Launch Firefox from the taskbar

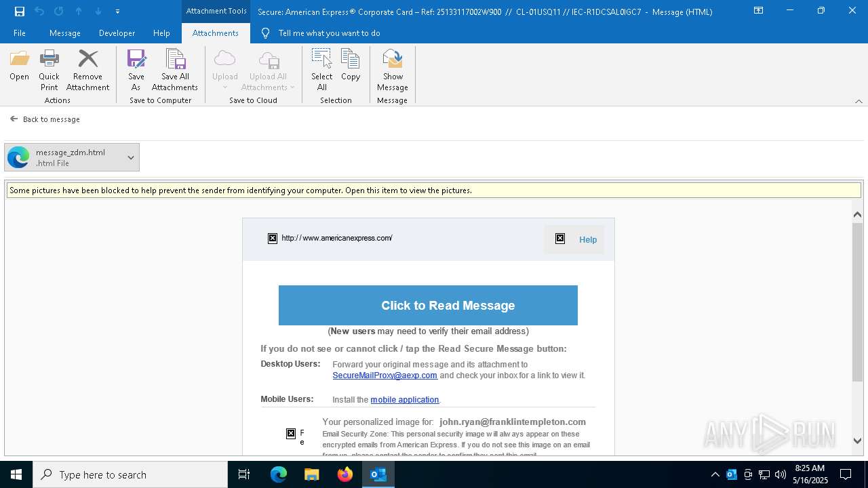click(x=345, y=474)
